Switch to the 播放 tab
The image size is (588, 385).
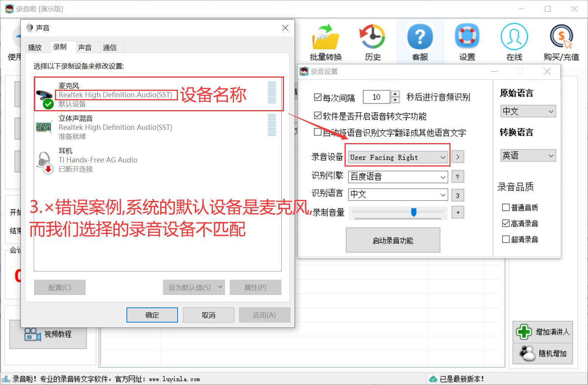tap(35, 47)
